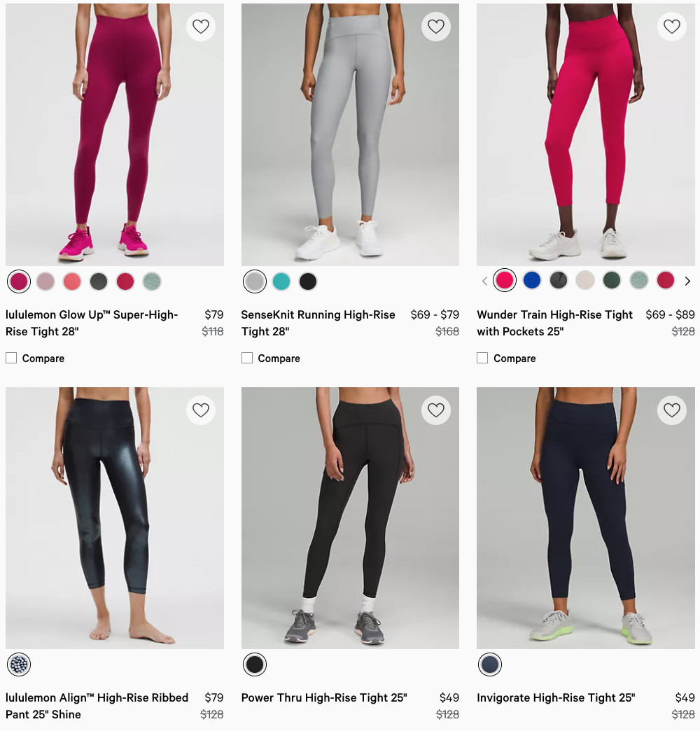Open Invigorate High-Rise Tight 25" product link
The width and height of the screenshot is (700, 731).
tap(556, 698)
